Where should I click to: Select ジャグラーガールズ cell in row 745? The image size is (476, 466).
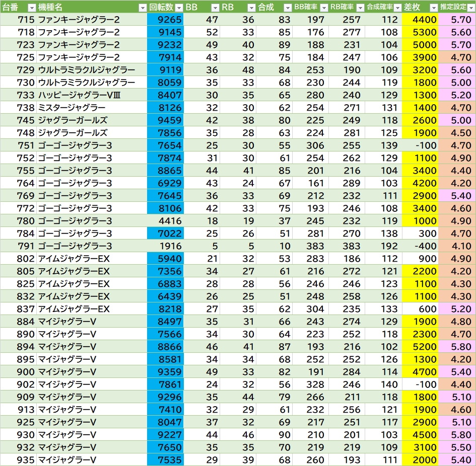point(92,120)
